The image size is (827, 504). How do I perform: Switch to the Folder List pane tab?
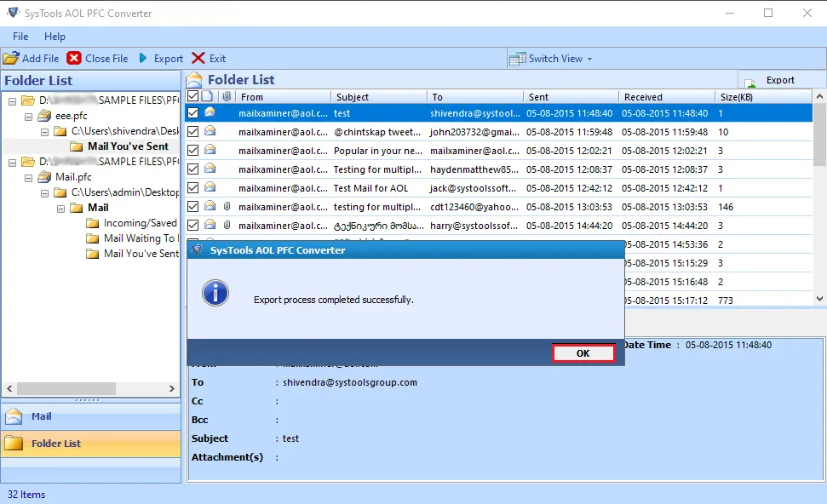coord(91,444)
